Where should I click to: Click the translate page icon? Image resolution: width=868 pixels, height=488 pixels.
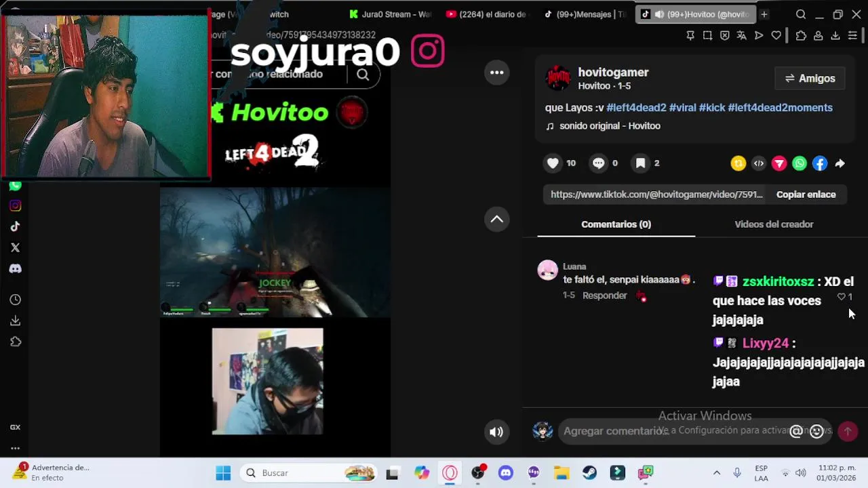[x=741, y=35]
